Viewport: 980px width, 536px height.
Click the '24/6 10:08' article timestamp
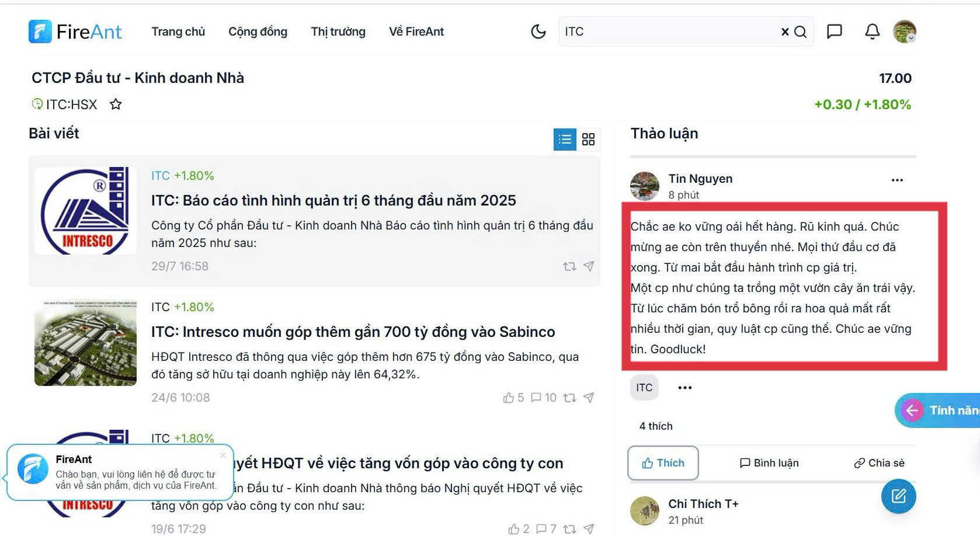[180, 398]
